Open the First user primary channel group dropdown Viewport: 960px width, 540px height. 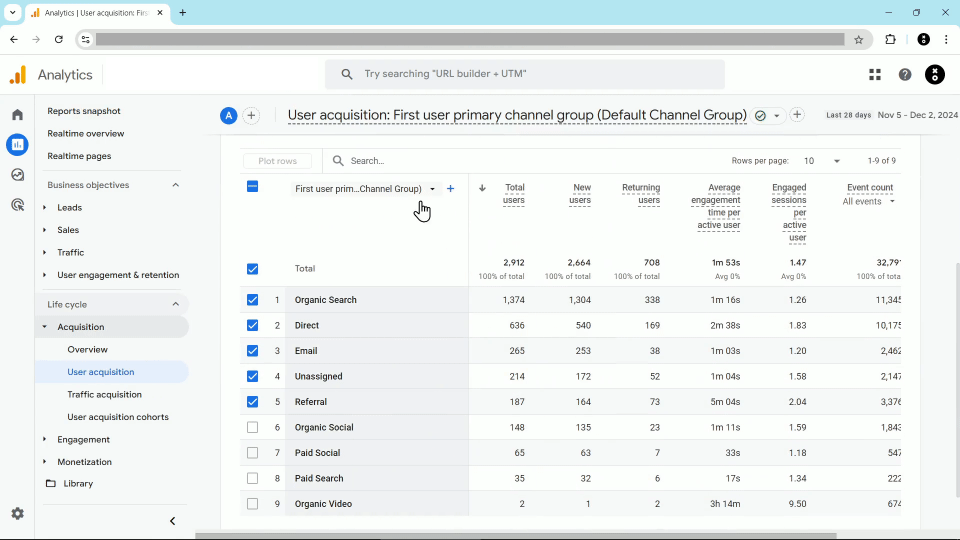365,189
